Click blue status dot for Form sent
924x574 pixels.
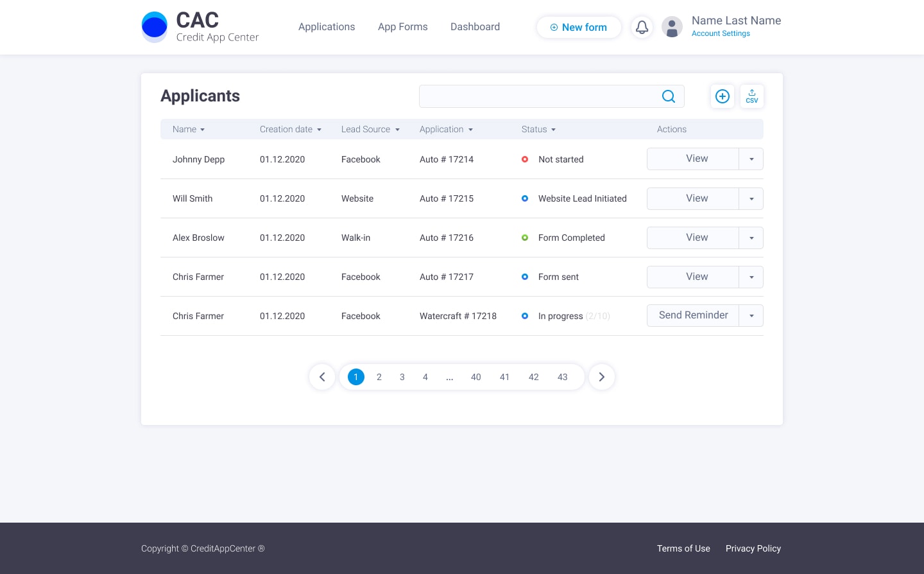(525, 277)
